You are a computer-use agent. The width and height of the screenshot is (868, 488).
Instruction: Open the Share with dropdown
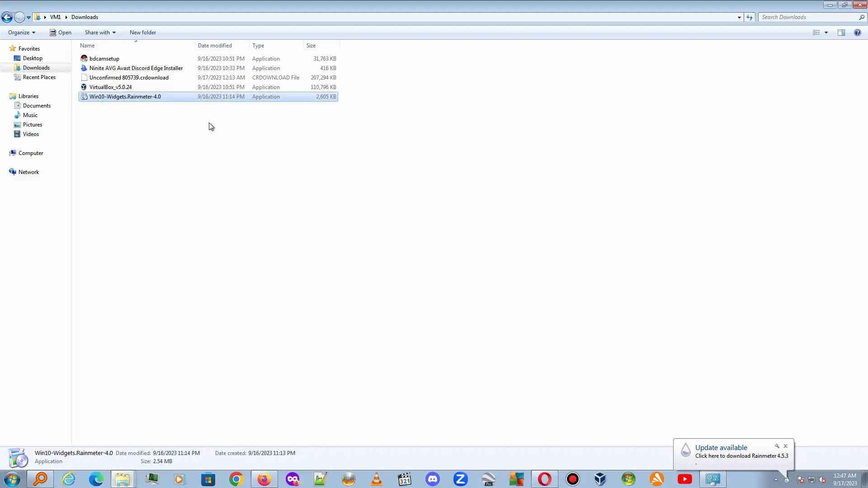pyautogui.click(x=100, y=33)
